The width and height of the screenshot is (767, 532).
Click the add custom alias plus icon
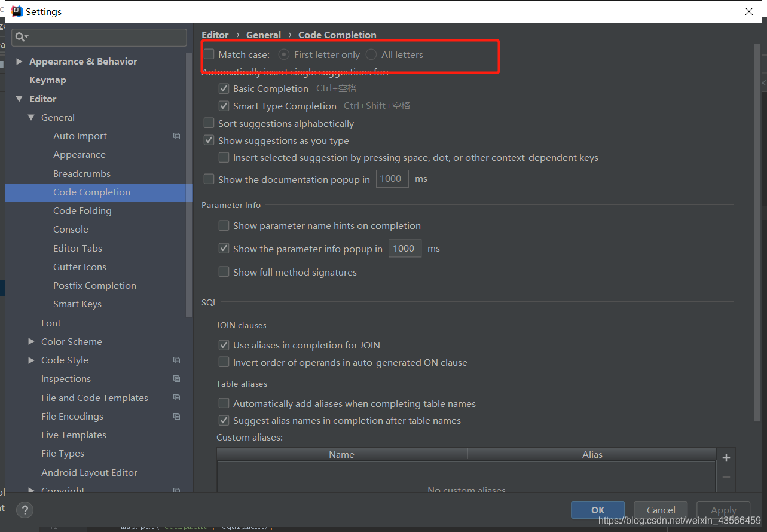(726, 458)
